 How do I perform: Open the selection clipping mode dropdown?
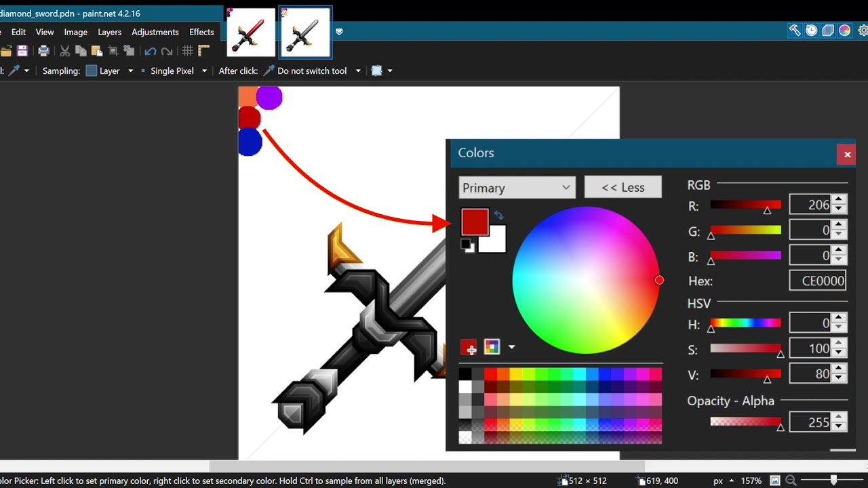pyautogui.click(x=389, y=70)
